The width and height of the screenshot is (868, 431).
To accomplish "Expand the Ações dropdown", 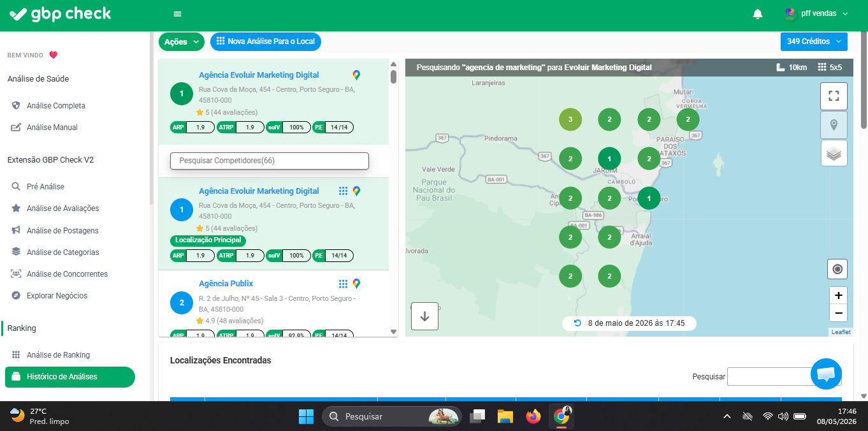I will [182, 41].
